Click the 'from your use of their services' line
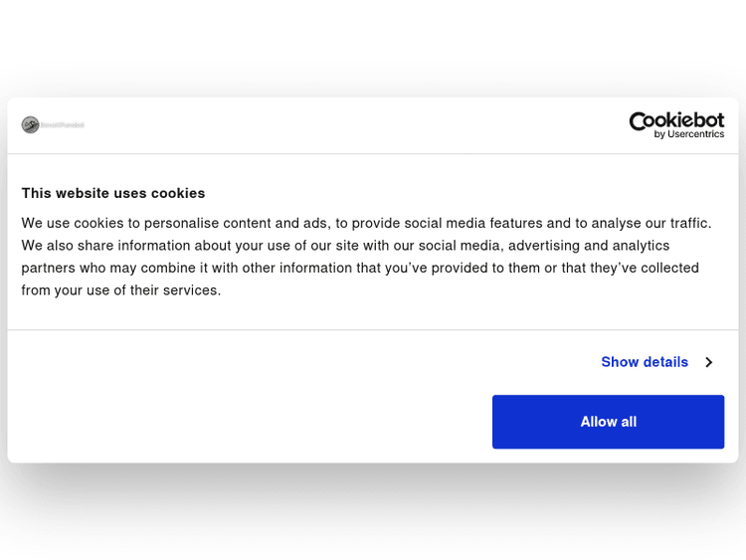 (120, 290)
